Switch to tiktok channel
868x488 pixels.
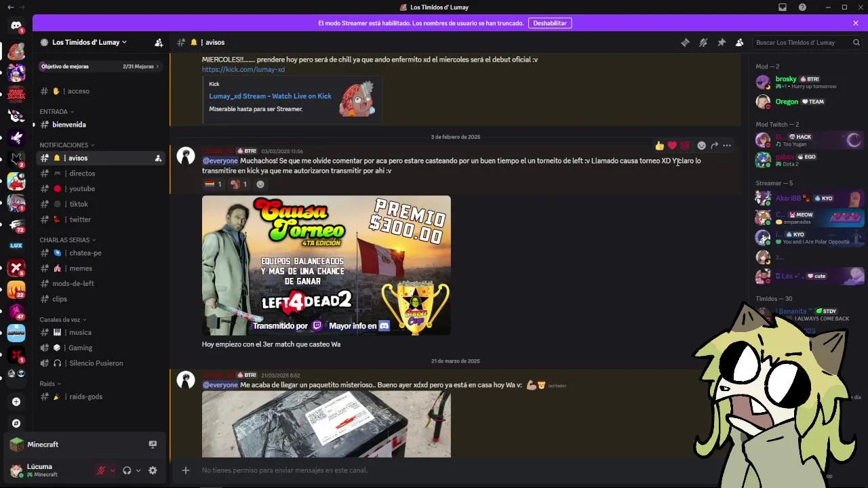click(100, 204)
